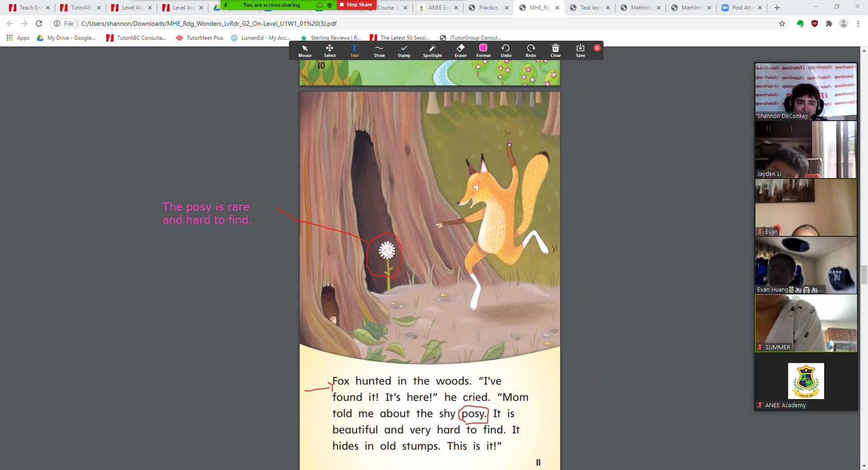Screen dimensions: 868x470
Task: Close the MHE_Rd tab
Action: pyautogui.click(x=557, y=8)
